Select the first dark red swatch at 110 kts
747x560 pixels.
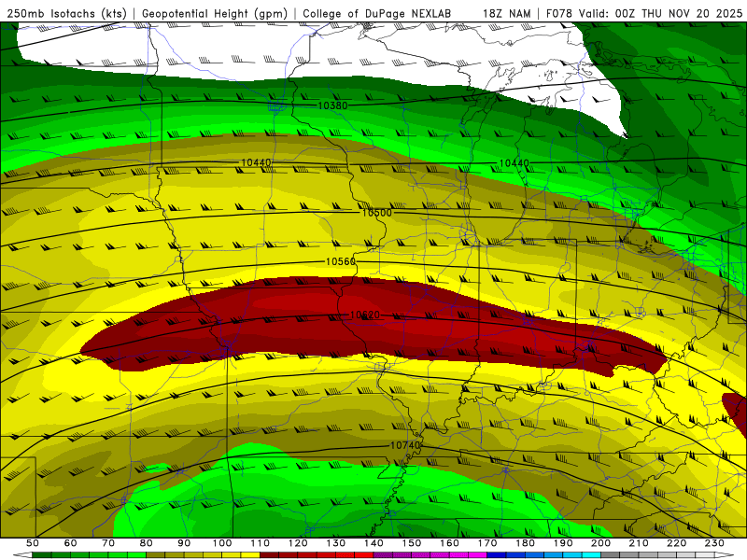(270, 555)
